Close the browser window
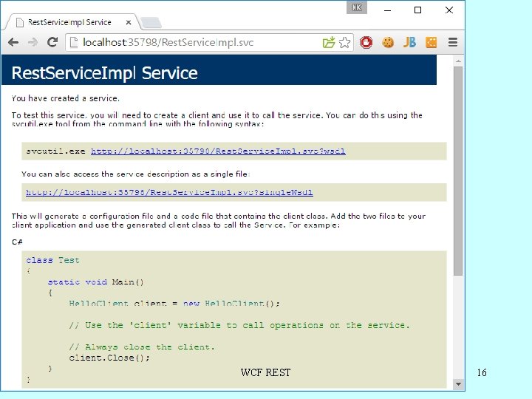532x399 pixels. [449, 10]
